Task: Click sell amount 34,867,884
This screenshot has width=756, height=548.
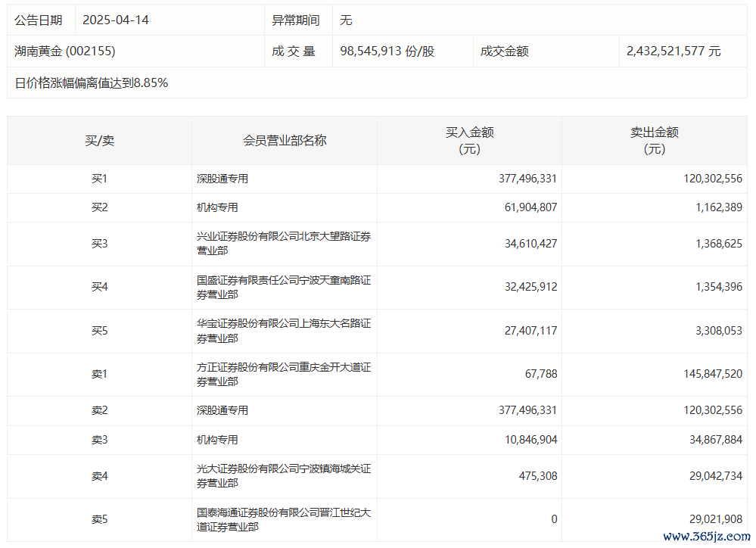Action: click(716, 440)
